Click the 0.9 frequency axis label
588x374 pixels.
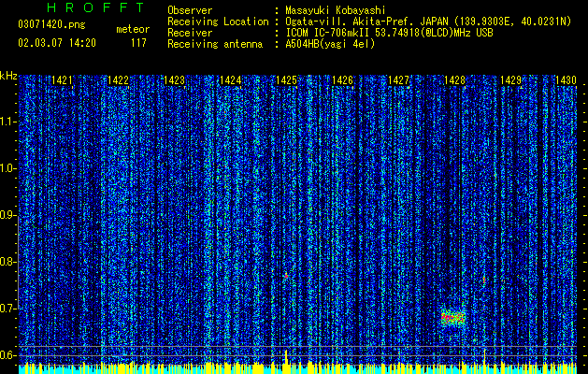click(x=7, y=215)
